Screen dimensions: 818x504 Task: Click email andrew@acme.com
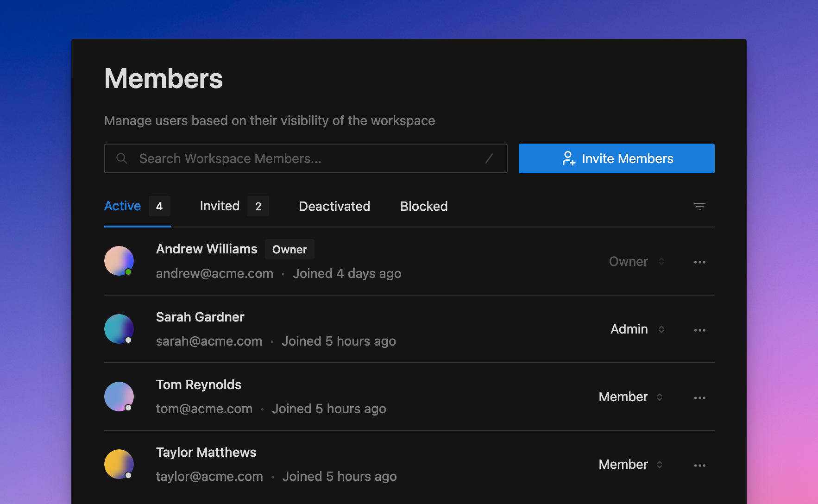(x=214, y=274)
